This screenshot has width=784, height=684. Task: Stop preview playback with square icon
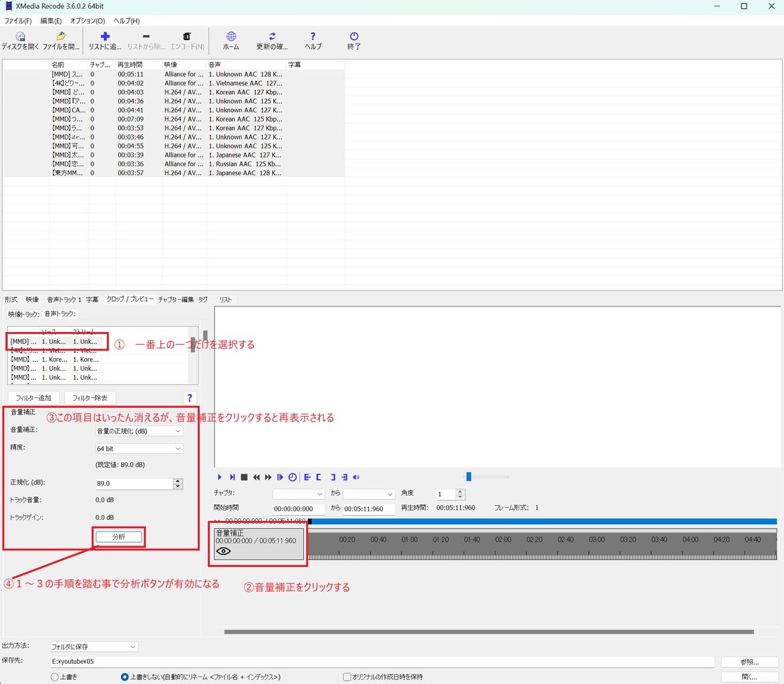click(x=244, y=477)
